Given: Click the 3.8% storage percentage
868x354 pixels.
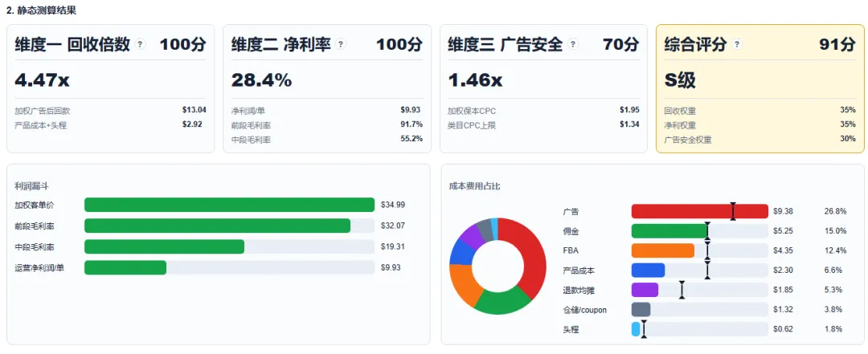Looking at the screenshot, I should pos(833,310).
